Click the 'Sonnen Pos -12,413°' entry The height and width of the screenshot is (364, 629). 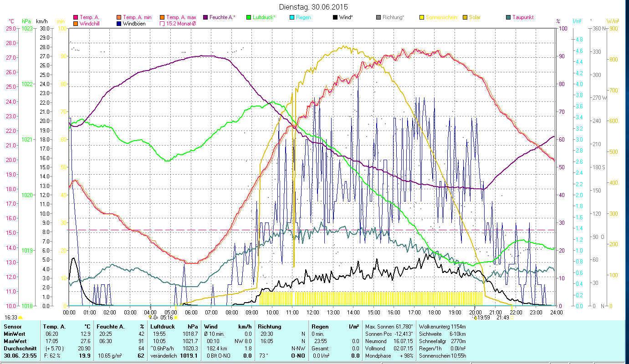(389, 334)
